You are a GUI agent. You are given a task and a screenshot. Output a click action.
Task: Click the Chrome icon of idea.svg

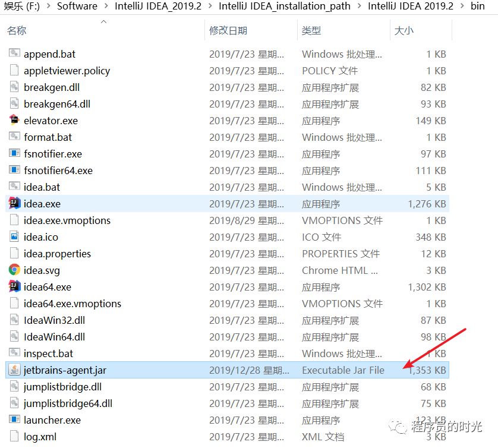click(x=14, y=270)
